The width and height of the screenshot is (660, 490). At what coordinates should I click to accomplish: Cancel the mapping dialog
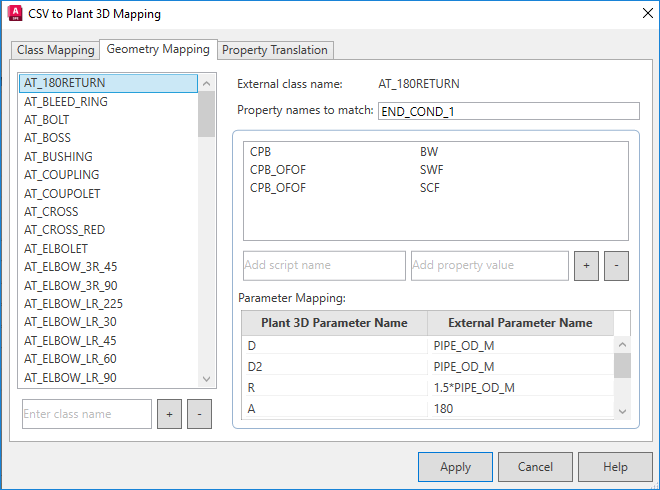tap(535, 467)
